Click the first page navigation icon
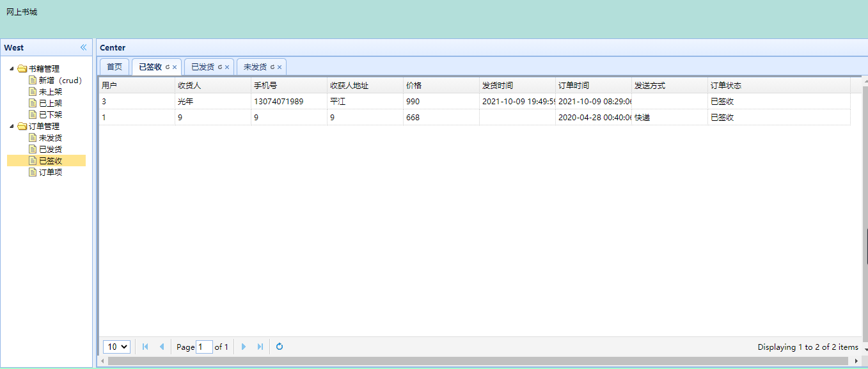The height and width of the screenshot is (369, 868). click(x=145, y=347)
